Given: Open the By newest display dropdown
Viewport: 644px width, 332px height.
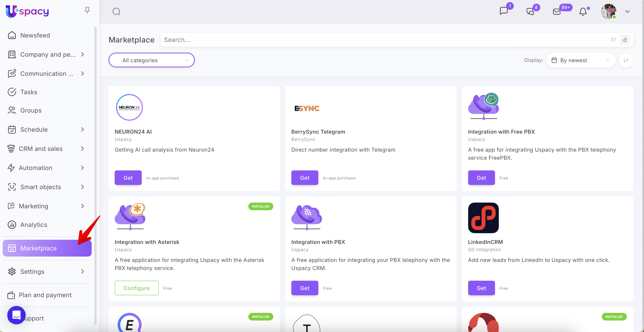Looking at the screenshot, I should pos(581,60).
